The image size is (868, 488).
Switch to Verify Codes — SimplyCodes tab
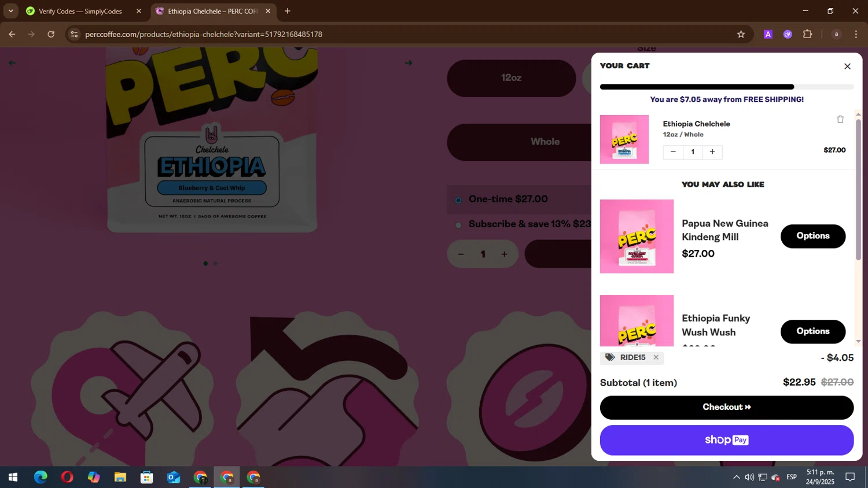(x=80, y=11)
